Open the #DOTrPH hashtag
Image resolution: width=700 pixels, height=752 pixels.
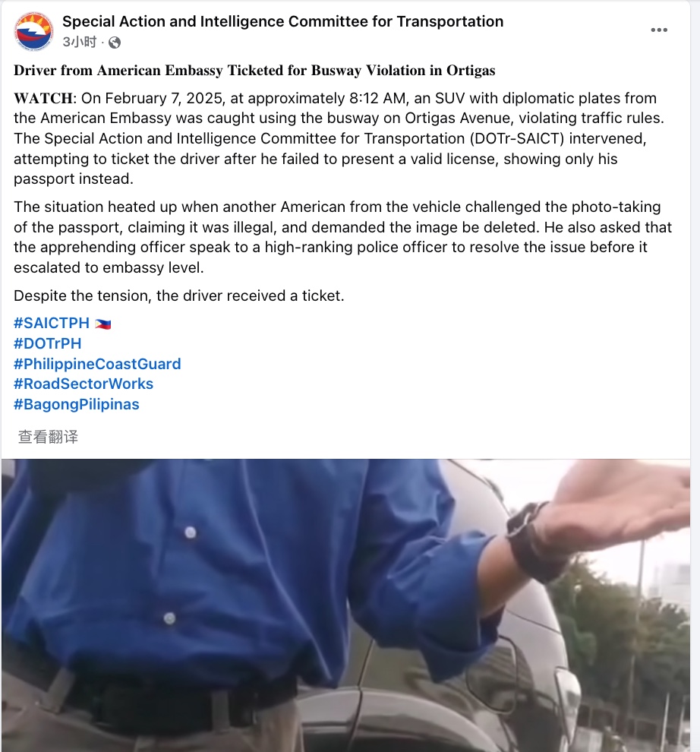(48, 343)
